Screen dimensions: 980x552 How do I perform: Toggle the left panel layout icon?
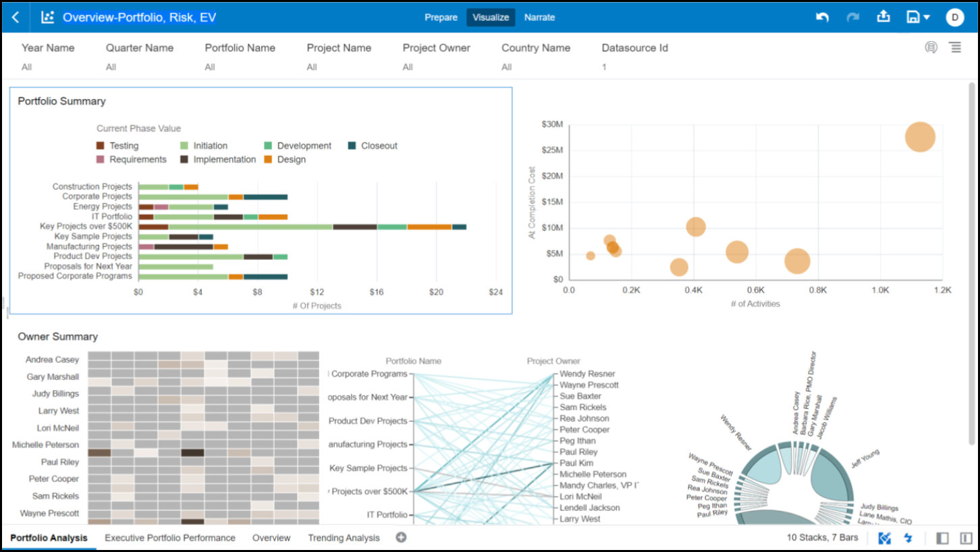click(x=943, y=538)
